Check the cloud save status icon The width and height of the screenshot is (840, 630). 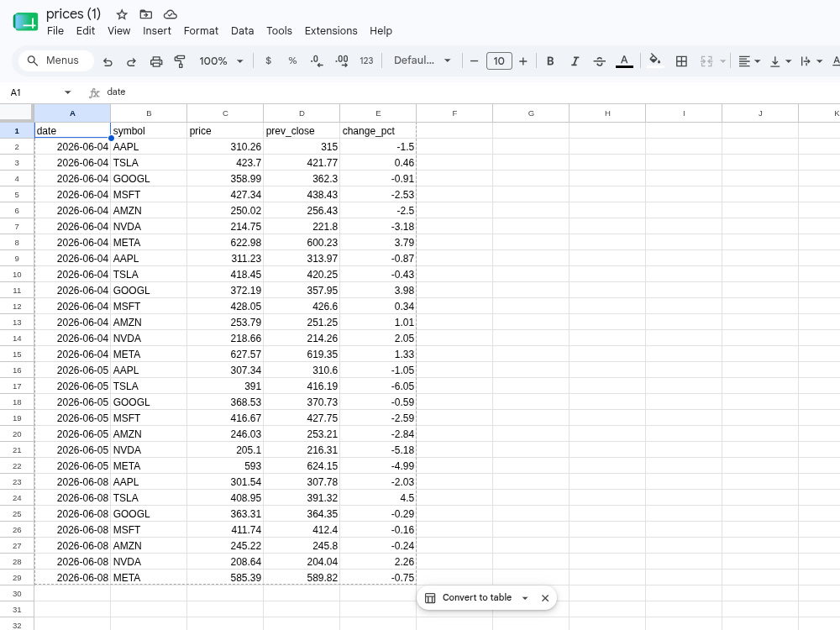pos(170,14)
